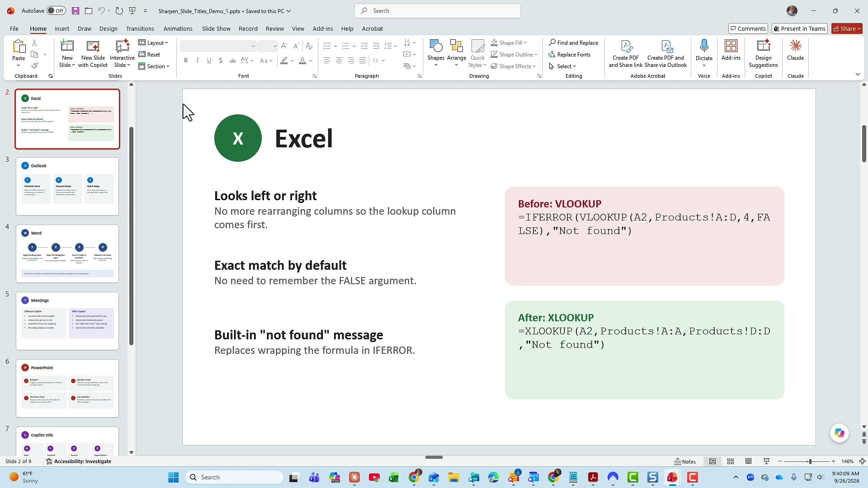Click Create PDF and Share link
The height and width of the screenshot is (488, 868).
point(625,54)
